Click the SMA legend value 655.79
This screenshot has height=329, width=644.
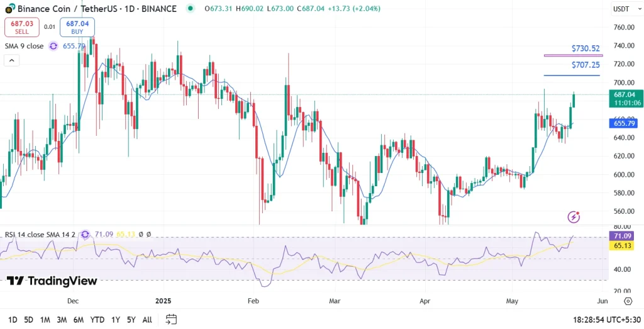tap(74, 46)
